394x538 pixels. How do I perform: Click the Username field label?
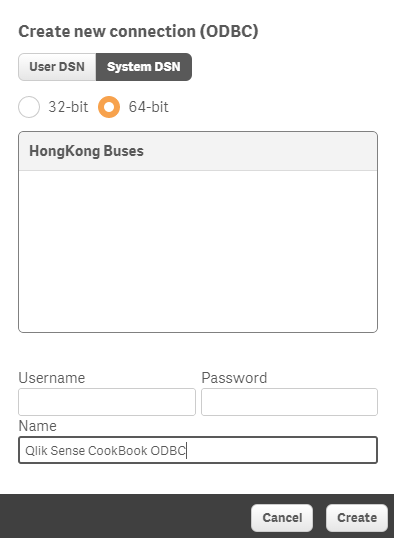52,378
